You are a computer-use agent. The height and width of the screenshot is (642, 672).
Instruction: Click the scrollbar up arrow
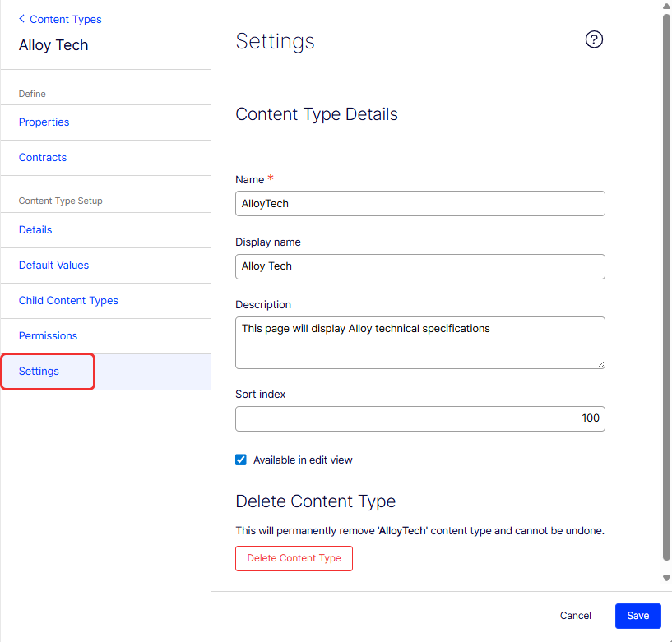point(666,6)
